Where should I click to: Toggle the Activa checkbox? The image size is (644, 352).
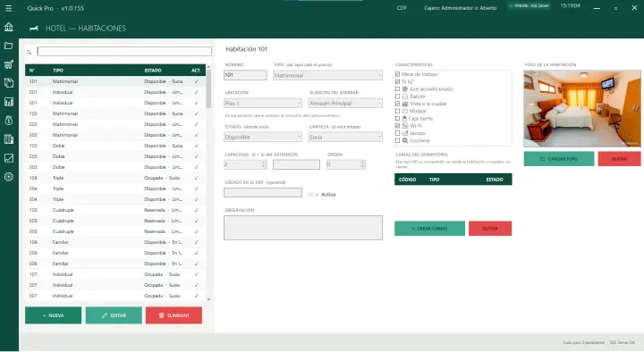[x=310, y=195]
